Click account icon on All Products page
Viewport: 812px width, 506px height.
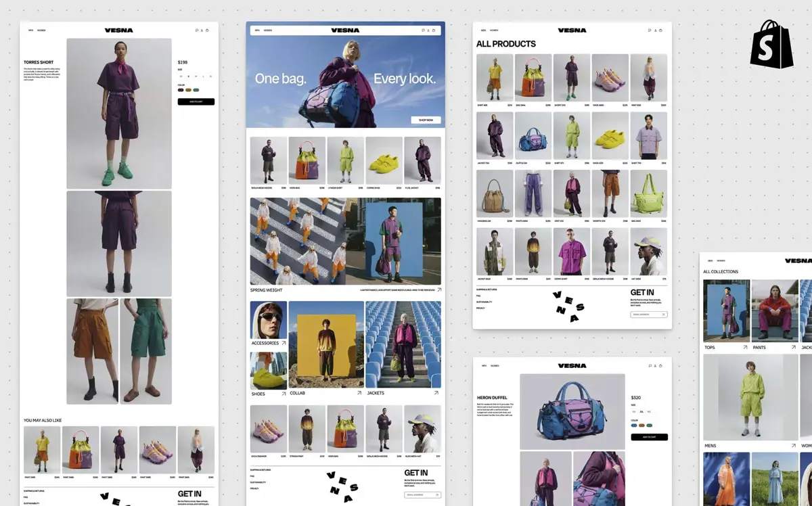pos(655,30)
